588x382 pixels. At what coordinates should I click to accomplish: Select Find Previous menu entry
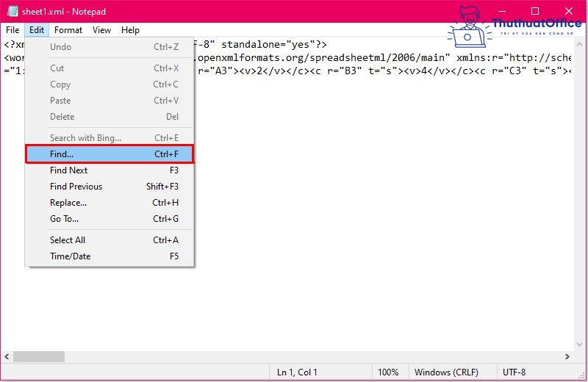click(x=110, y=187)
